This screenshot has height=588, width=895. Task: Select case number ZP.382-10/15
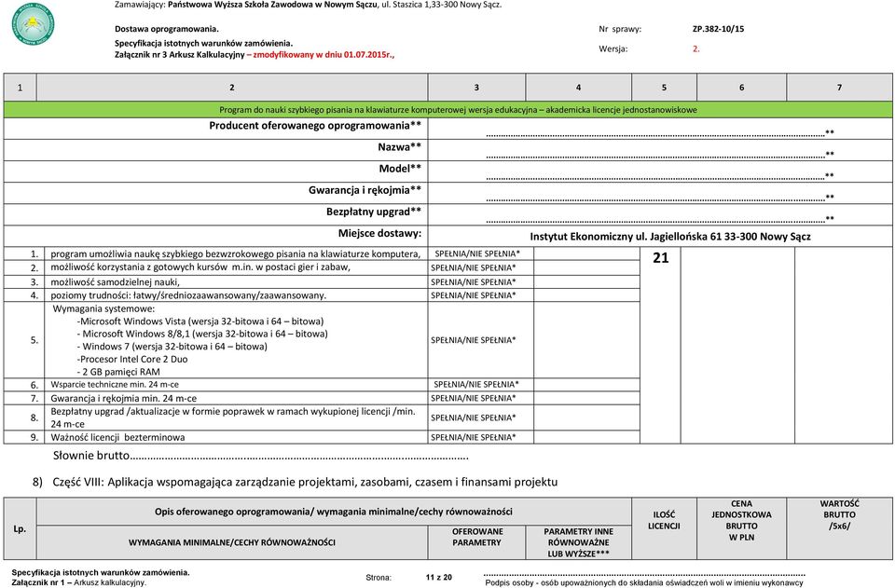(718, 29)
